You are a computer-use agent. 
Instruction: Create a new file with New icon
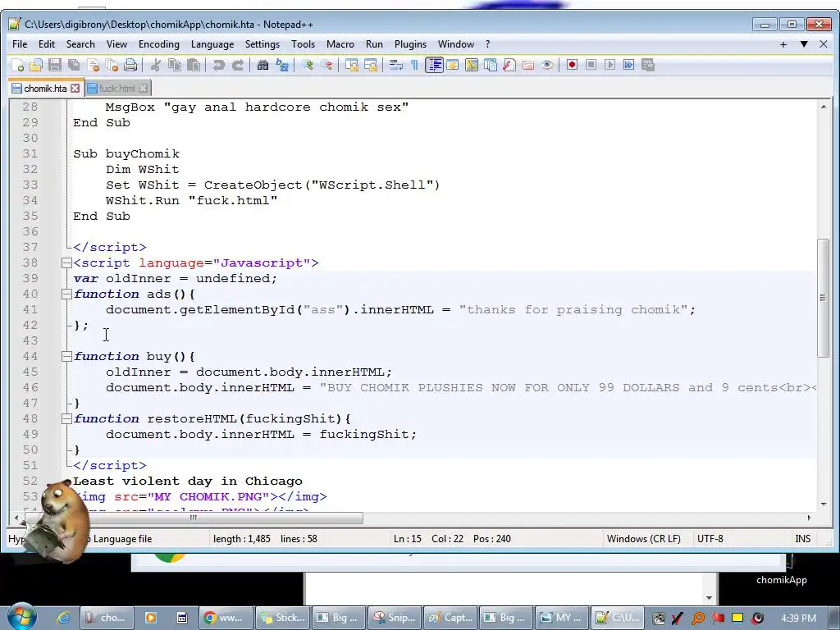click(x=17, y=66)
